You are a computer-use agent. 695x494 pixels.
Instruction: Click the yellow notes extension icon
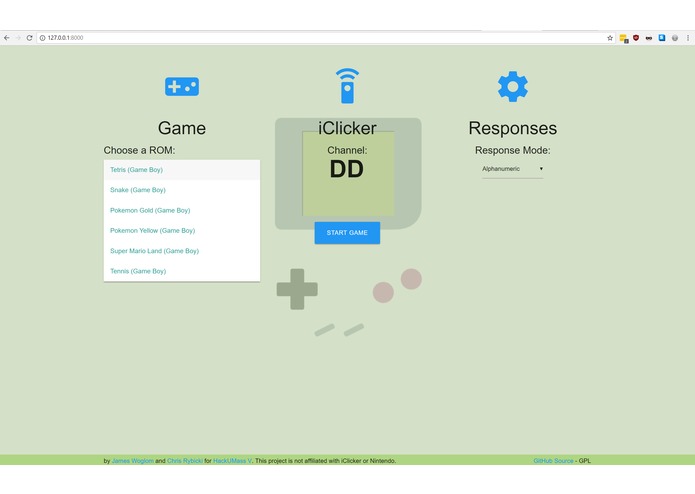[624, 39]
